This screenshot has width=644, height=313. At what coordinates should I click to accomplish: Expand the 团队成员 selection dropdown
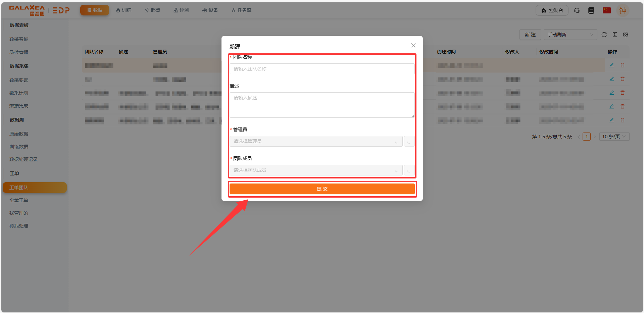tap(315, 170)
